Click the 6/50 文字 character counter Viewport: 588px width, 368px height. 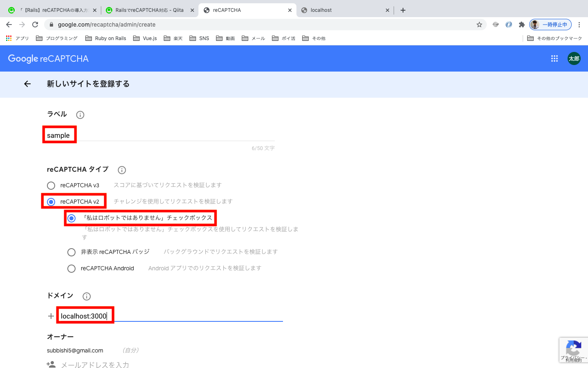[263, 148]
